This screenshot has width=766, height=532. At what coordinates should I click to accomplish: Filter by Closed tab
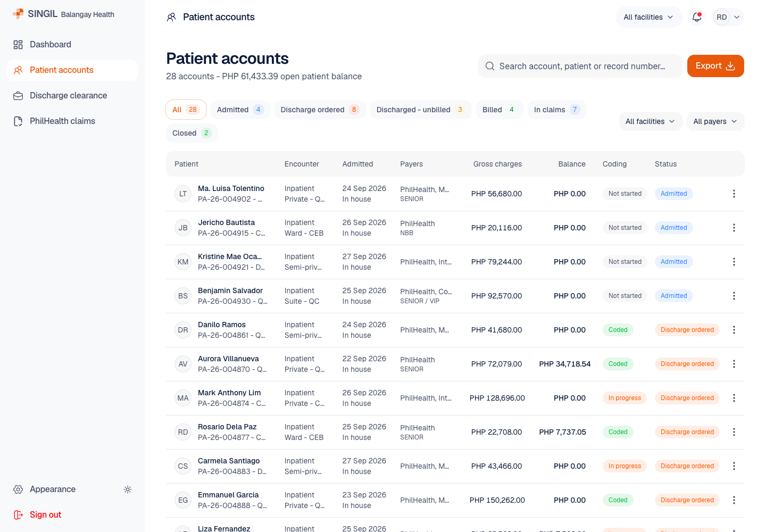coord(192,133)
